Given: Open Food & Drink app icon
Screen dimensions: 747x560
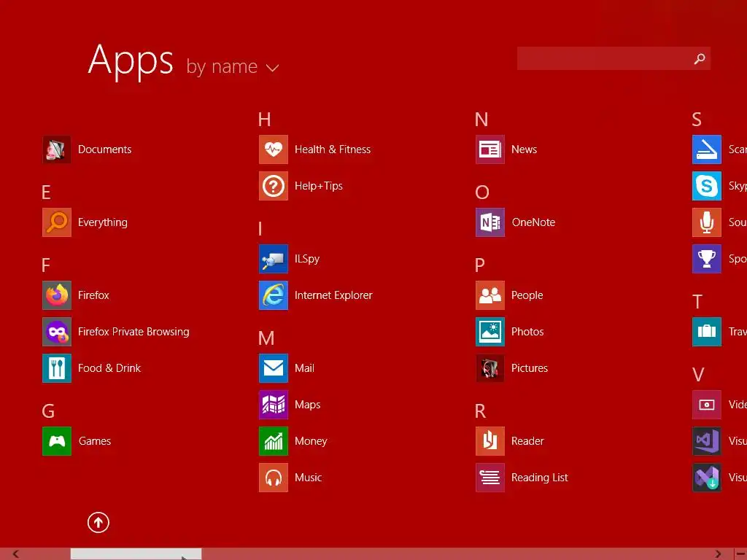Looking at the screenshot, I should pos(57,368).
